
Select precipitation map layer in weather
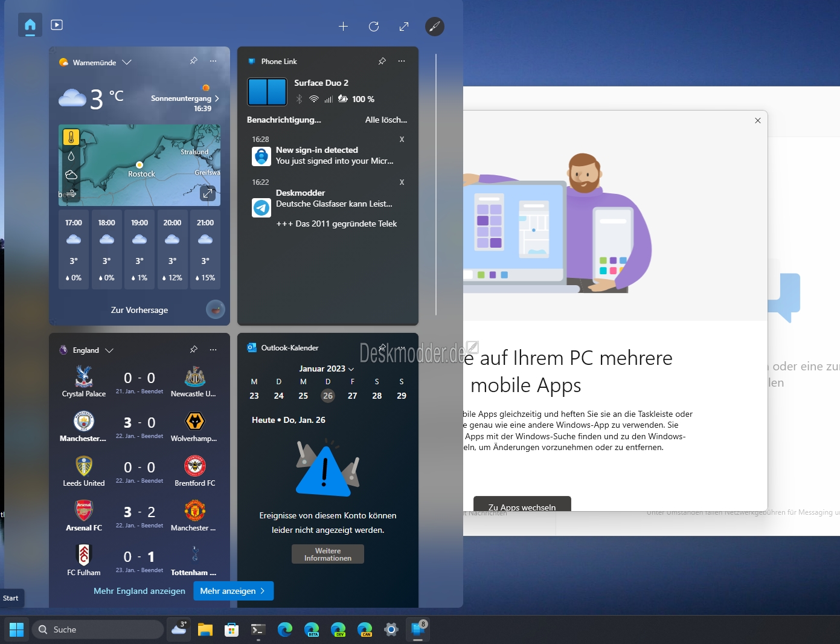71,156
